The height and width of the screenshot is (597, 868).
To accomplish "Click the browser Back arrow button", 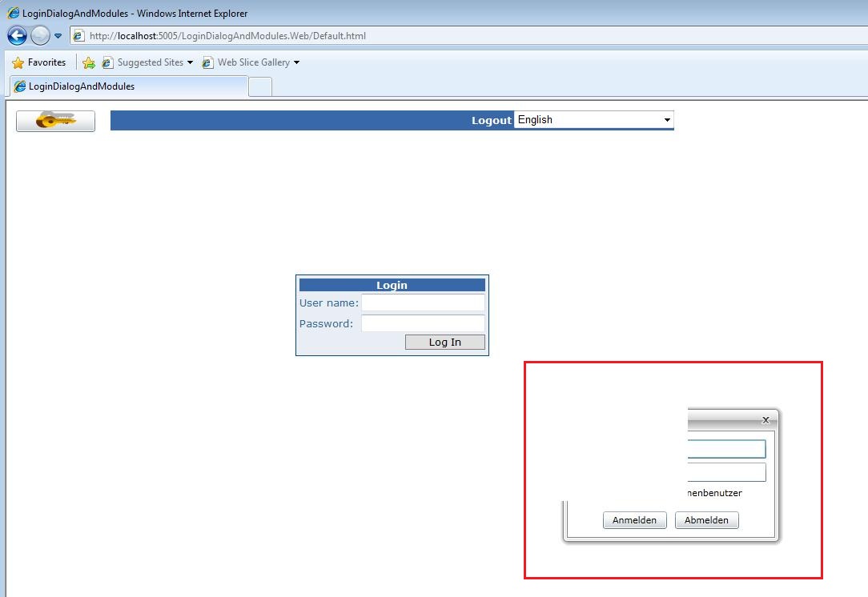I will click(x=17, y=36).
